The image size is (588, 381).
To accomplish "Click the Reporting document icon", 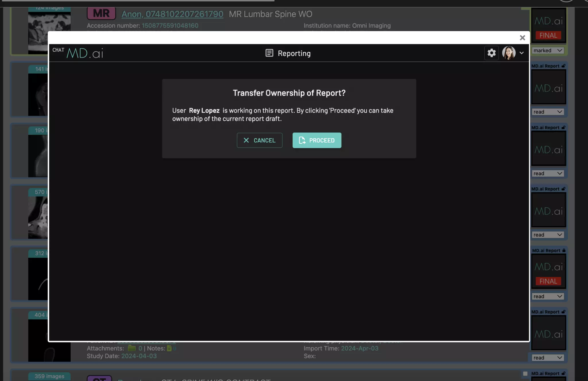I will coord(269,53).
